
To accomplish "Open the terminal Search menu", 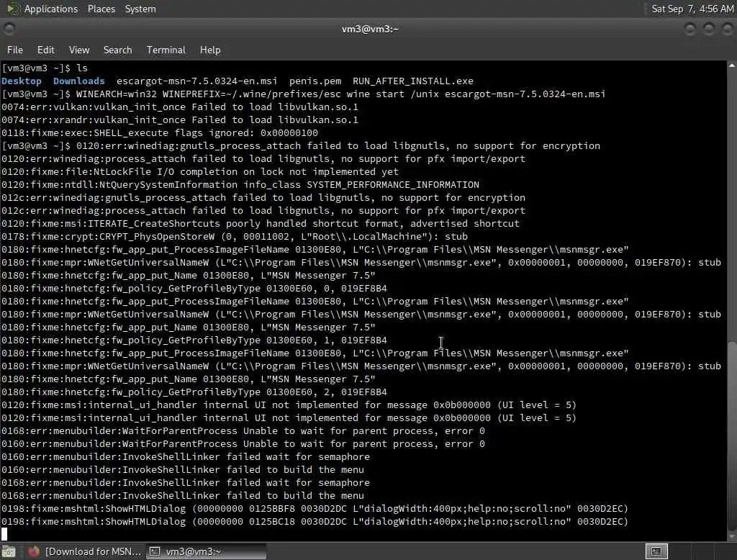I will tap(117, 50).
